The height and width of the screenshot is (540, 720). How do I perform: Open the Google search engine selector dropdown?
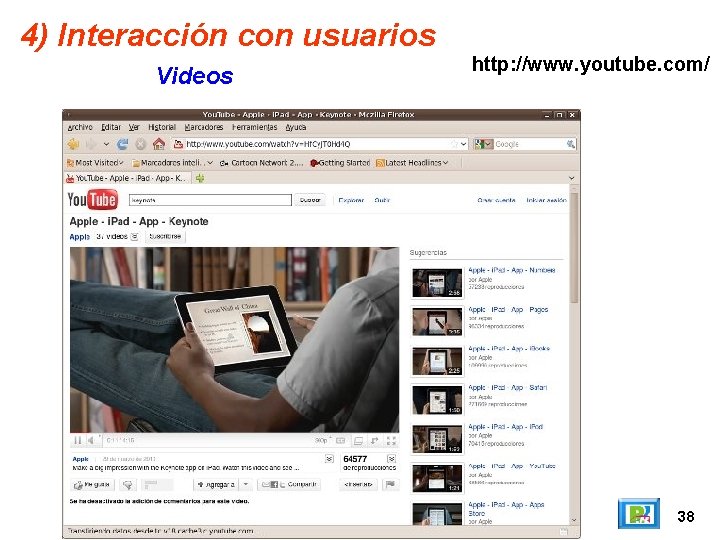(483, 144)
